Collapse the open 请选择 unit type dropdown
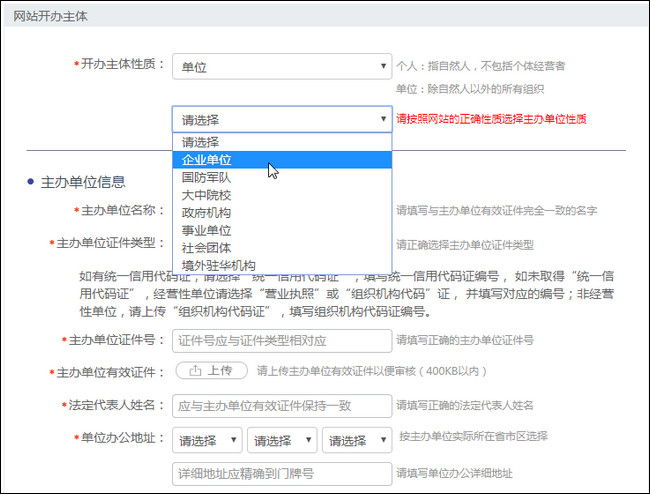Viewport: 650px width, 494px height. 282,119
